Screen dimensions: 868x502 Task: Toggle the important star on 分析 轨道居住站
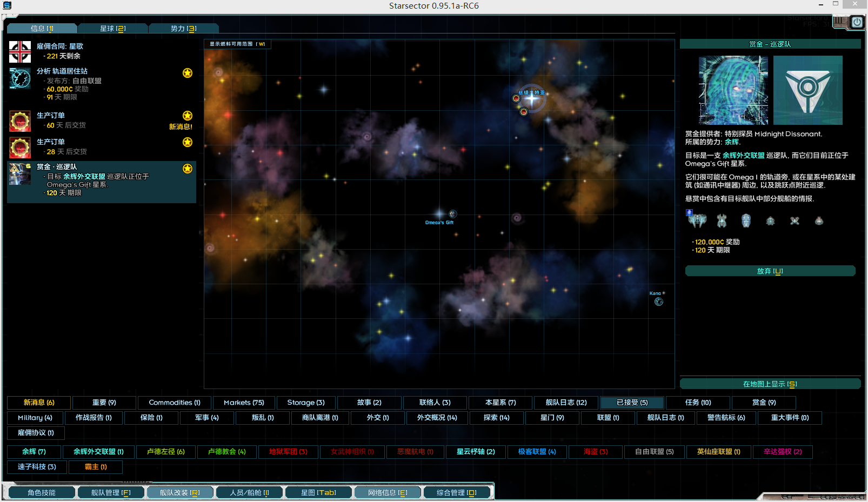pyautogui.click(x=188, y=73)
